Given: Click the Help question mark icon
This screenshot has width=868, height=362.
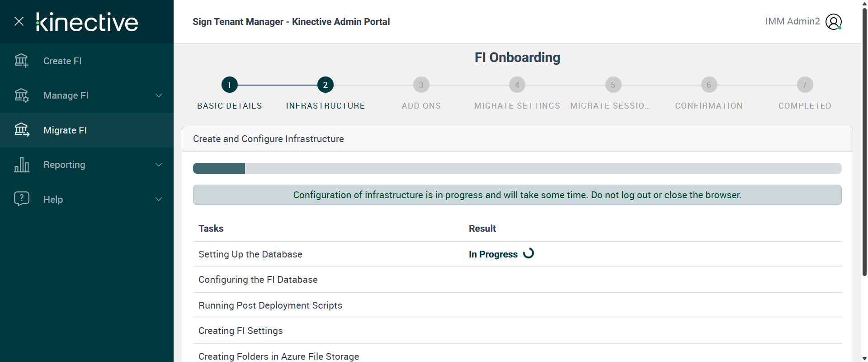Looking at the screenshot, I should pyautogui.click(x=21, y=199).
